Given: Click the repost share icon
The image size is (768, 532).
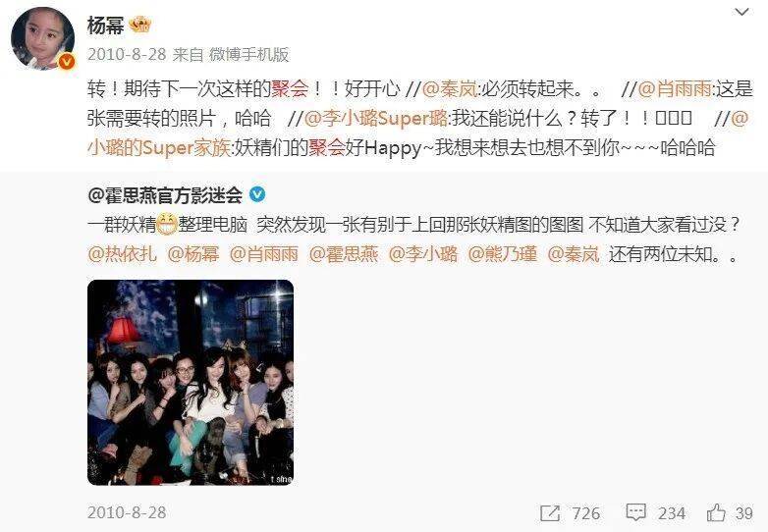Looking at the screenshot, I should 550,513.
